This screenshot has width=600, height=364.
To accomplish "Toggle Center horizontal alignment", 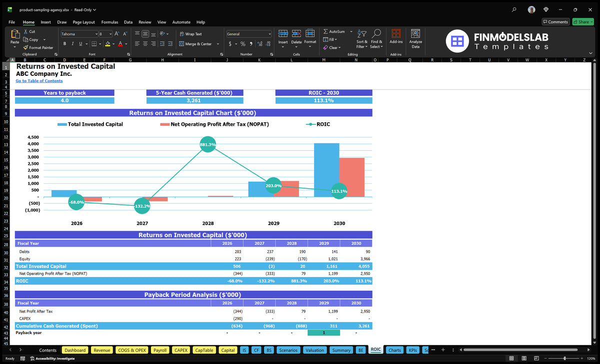I will 145,44.
